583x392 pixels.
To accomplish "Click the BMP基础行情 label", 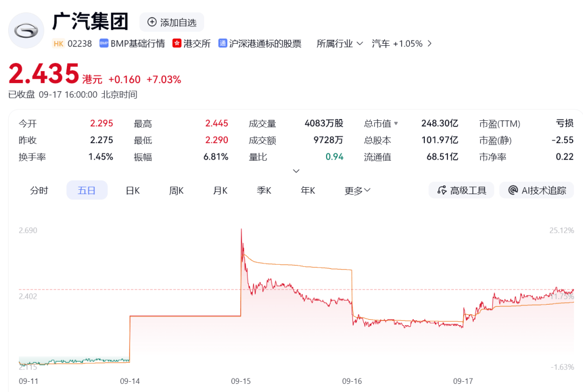I will click(x=138, y=44).
